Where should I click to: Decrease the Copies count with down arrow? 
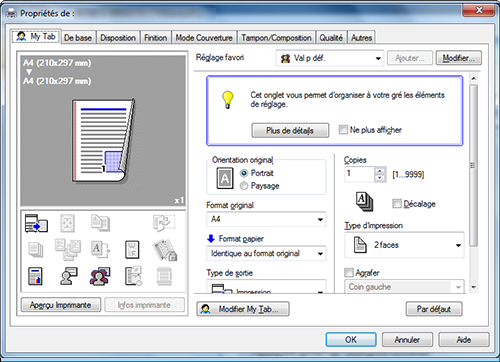(380, 178)
